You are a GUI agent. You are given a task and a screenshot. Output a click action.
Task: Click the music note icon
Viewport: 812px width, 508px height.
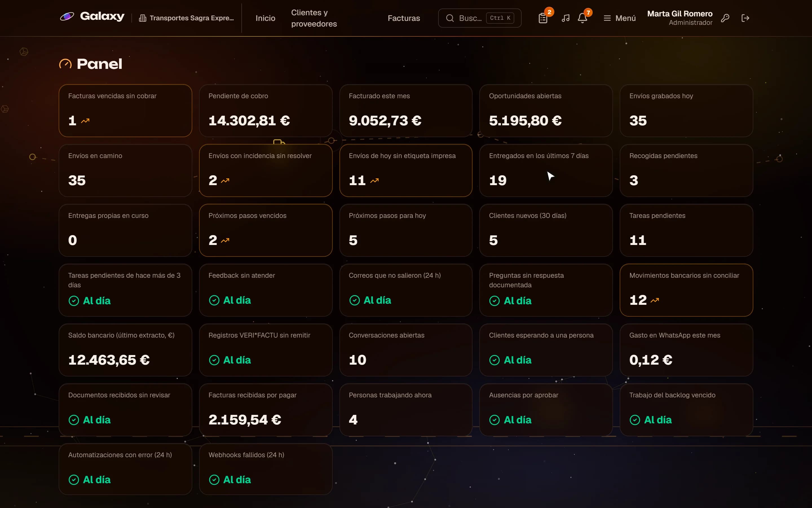click(565, 18)
